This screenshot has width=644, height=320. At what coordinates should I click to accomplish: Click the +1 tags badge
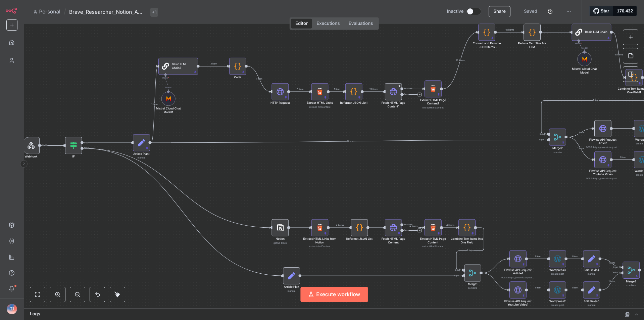tap(154, 12)
